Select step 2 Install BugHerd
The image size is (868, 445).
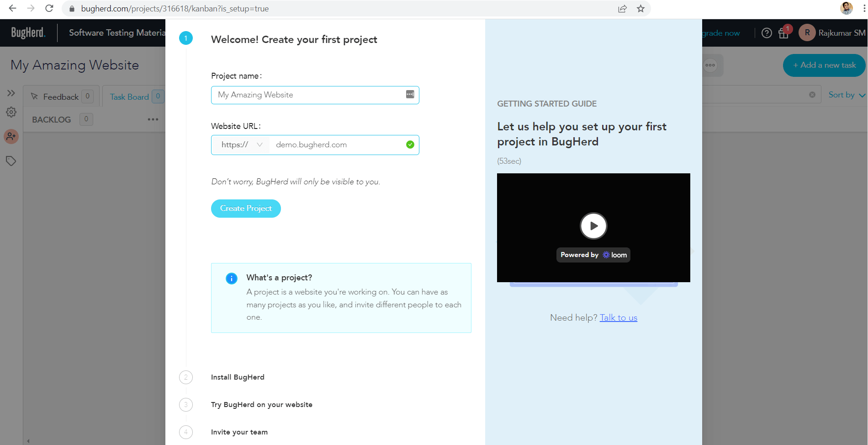238,377
